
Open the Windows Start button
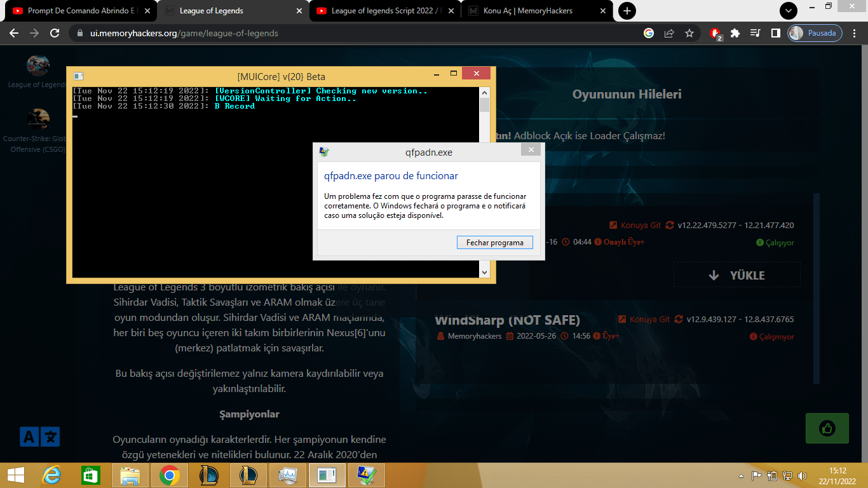pyautogui.click(x=17, y=475)
